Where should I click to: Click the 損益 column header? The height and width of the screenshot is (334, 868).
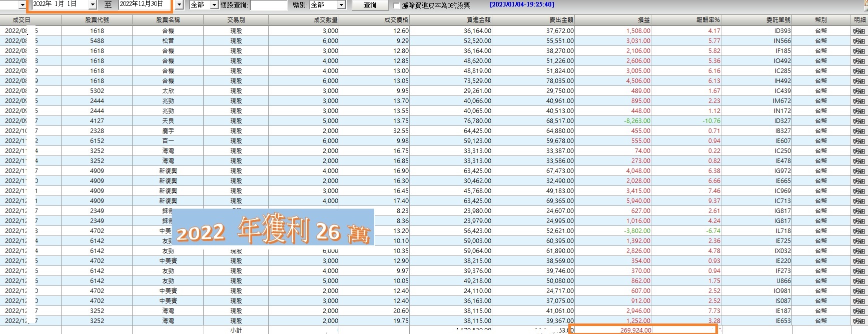tap(643, 20)
